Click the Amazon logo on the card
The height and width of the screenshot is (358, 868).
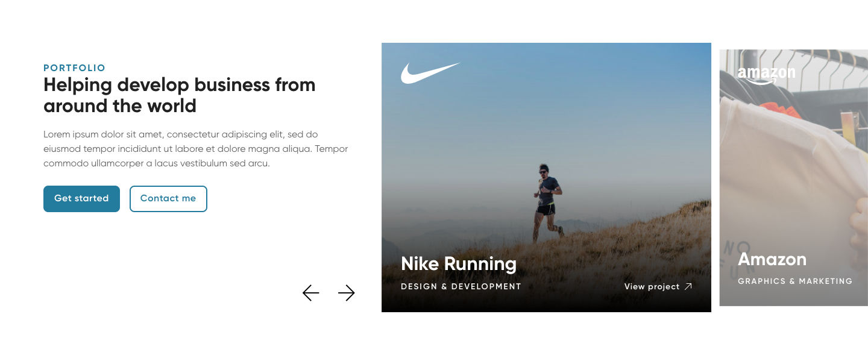coord(766,75)
